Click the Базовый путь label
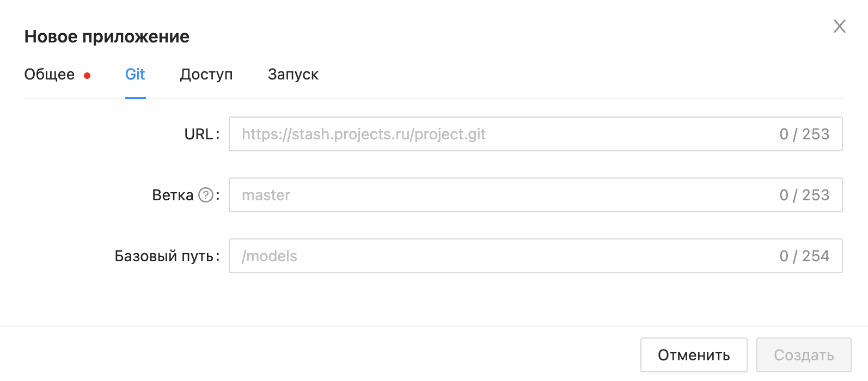868x381 pixels. tap(164, 256)
